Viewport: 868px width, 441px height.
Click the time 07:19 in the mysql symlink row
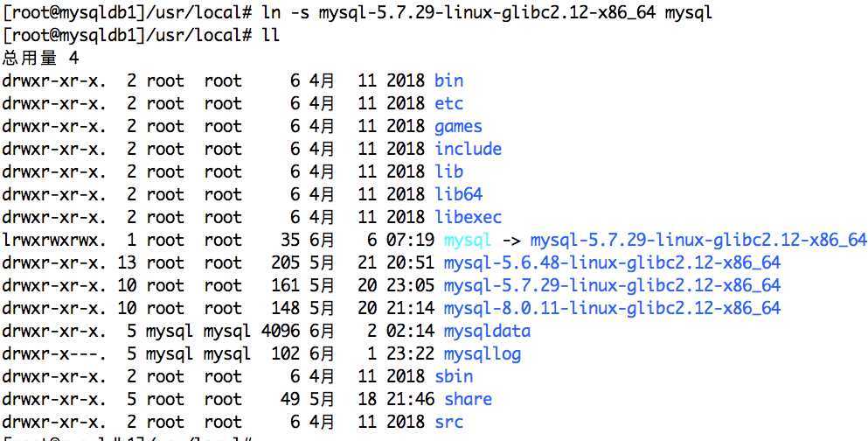click(x=410, y=240)
